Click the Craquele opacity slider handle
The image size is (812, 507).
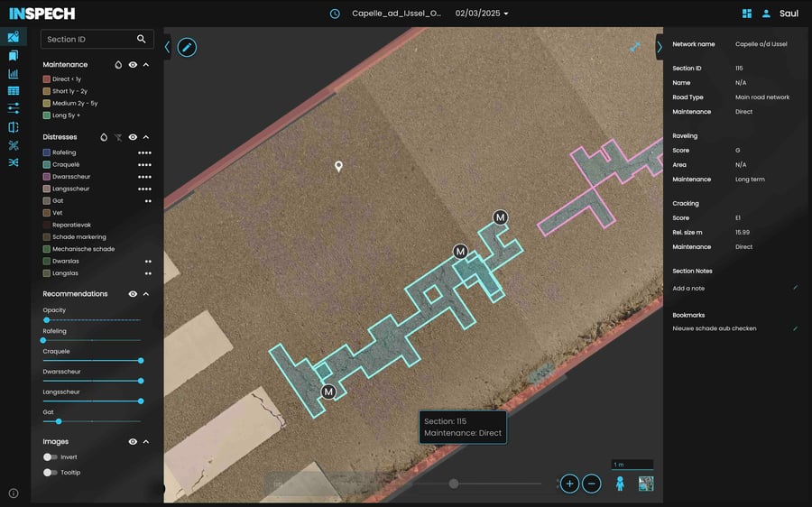coord(141,361)
